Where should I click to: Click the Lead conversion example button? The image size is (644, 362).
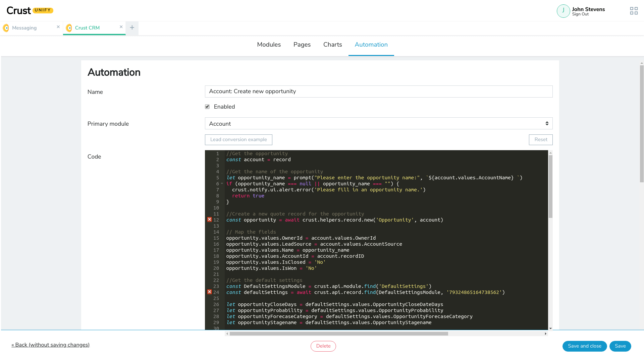(x=238, y=139)
